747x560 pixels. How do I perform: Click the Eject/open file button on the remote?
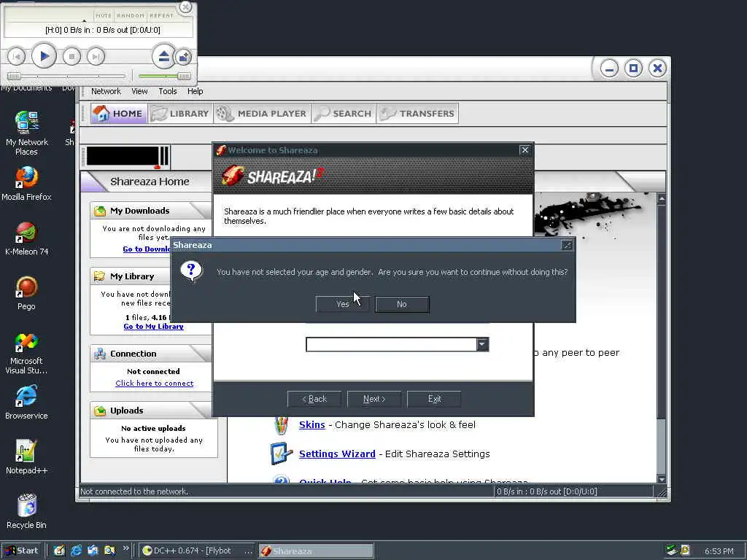(x=164, y=56)
